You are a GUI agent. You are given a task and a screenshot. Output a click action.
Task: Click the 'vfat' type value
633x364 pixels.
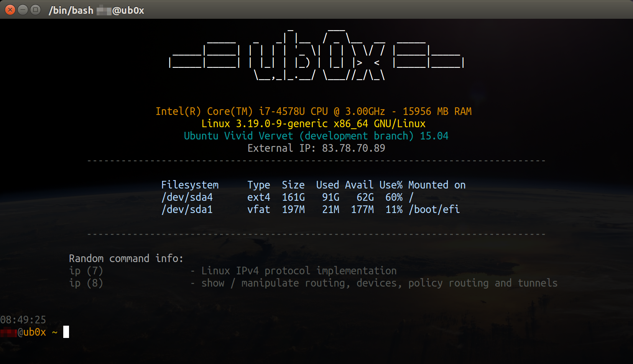tap(259, 210)
